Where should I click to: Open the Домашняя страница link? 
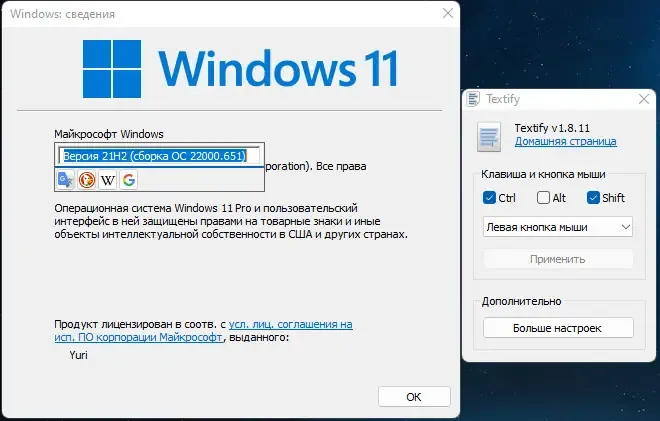pyautogui.click(x=565, y=141)
